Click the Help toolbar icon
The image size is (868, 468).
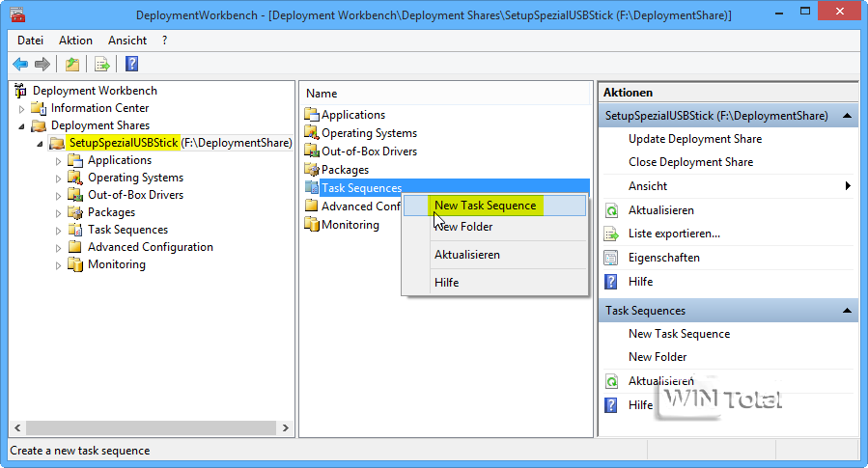(131, 65)
